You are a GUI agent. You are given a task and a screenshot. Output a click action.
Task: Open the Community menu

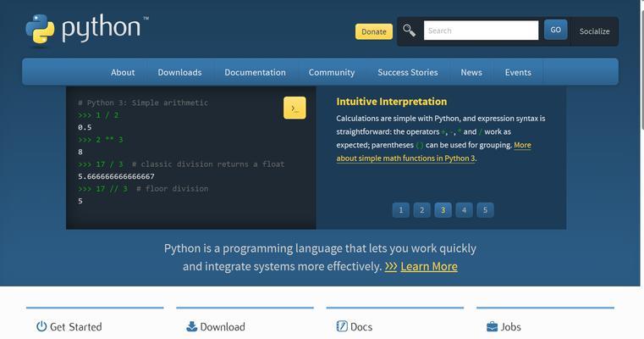click(332, 72)
